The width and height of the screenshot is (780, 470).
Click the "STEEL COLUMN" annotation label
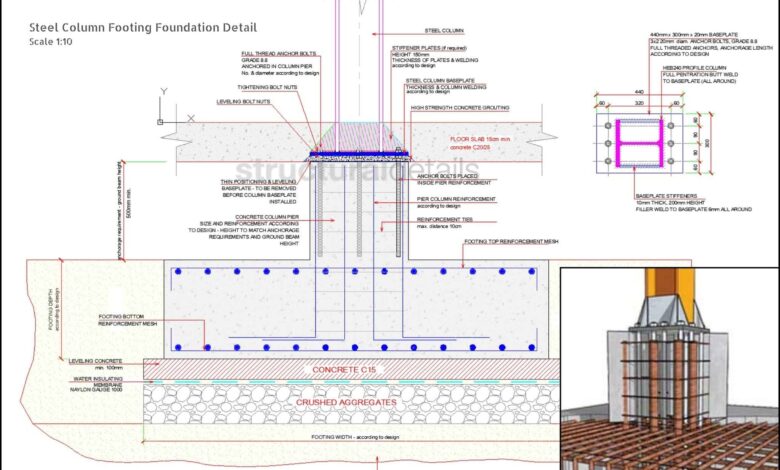(x=444, y=31)
